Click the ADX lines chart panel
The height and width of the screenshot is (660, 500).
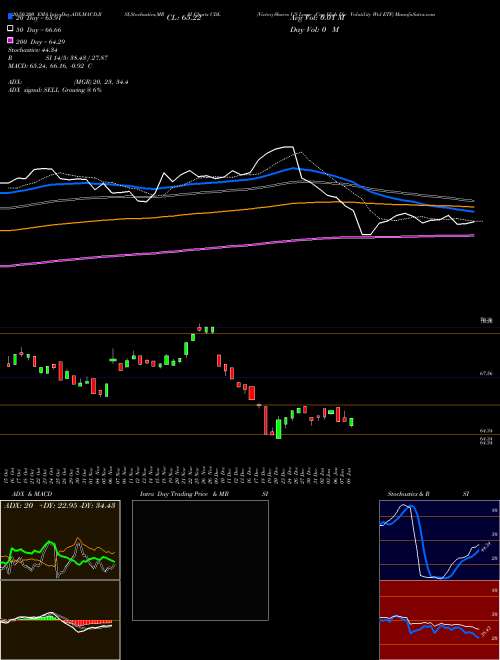point(60,540)
